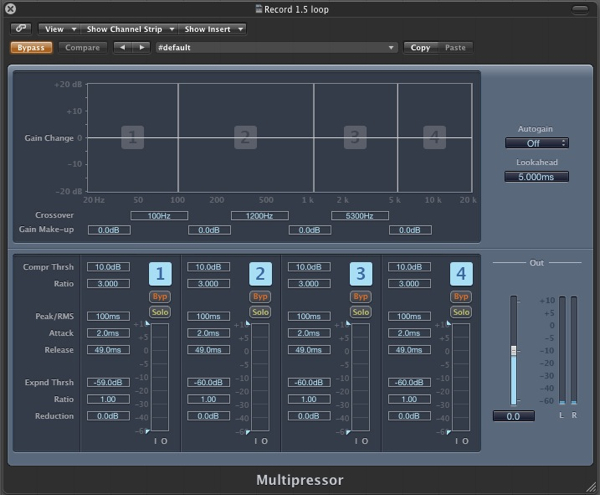Click band 4 Reduction 0.0dB field
The width and height of the screenshot is (600, 495).
[x=409, y=416]
